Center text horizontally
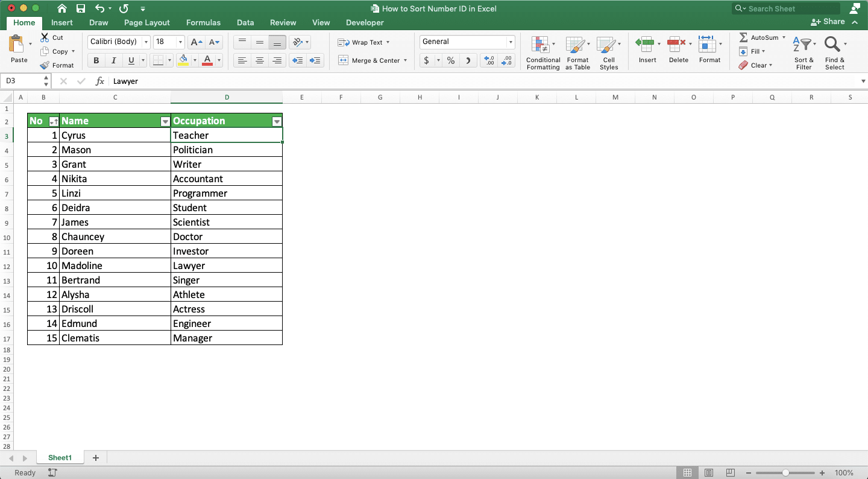 click(260, 60)
